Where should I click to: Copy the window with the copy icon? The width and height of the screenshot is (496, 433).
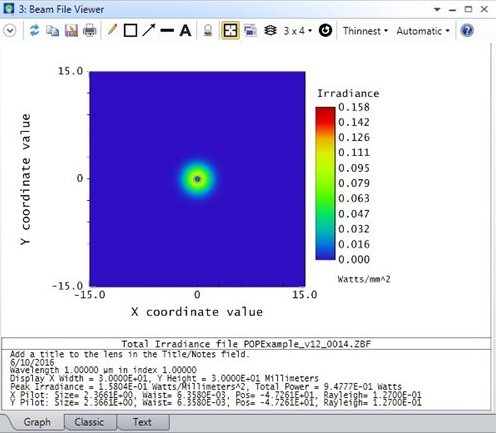point(52,31)
